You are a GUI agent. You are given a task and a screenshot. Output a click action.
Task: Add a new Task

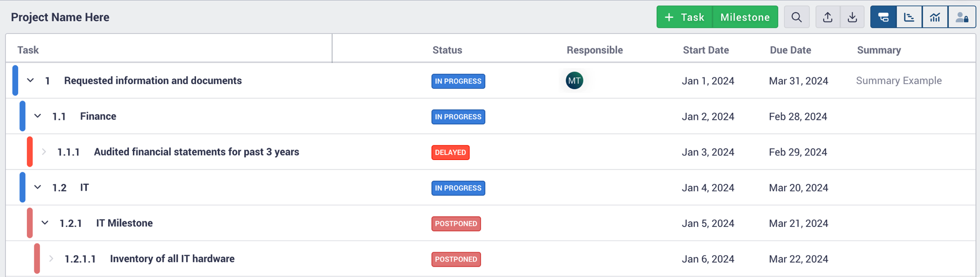coord(685,17)
